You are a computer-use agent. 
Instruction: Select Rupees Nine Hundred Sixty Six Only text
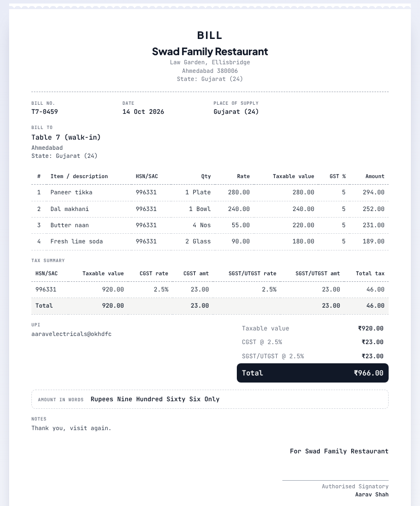coord(155,399)
